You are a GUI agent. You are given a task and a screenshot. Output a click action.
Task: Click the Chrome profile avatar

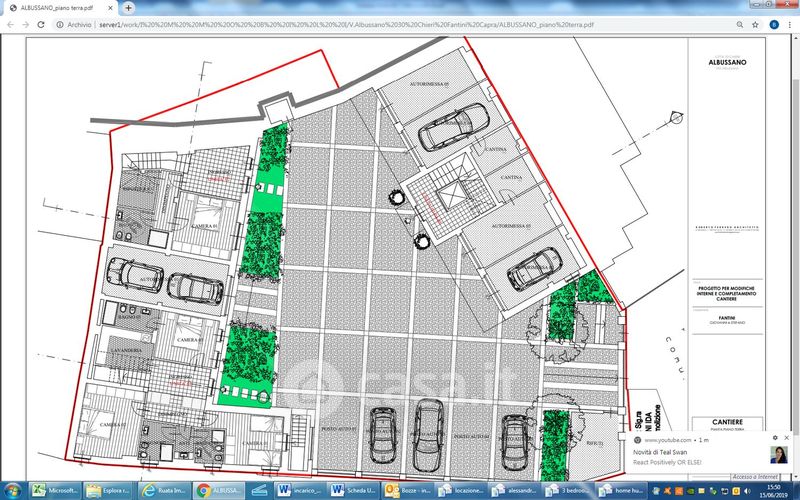[771, 22]
